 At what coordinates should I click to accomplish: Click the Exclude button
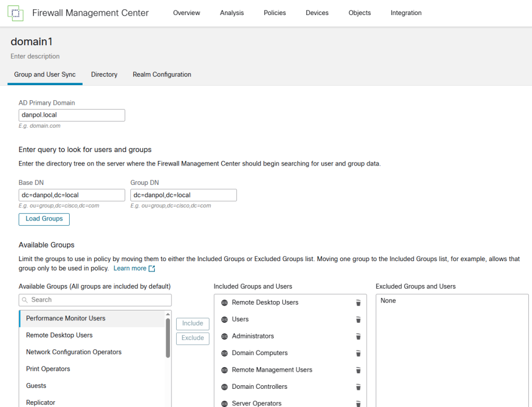point(193,338)
